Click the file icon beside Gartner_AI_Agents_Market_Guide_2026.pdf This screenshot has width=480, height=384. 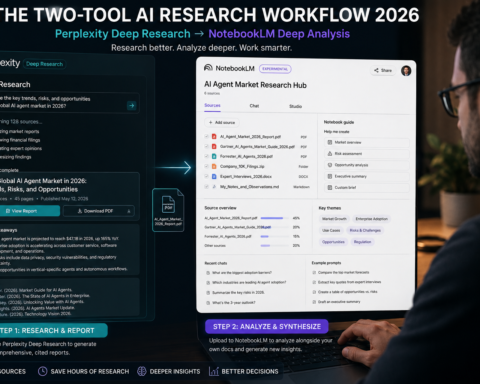pos(214,146)
